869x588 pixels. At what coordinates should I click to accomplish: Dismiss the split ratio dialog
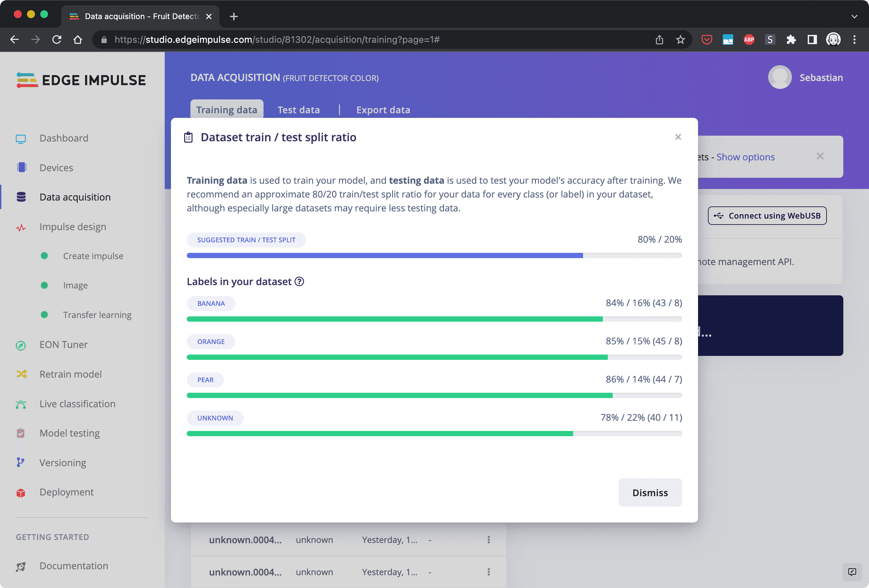[x=650, y=493]
